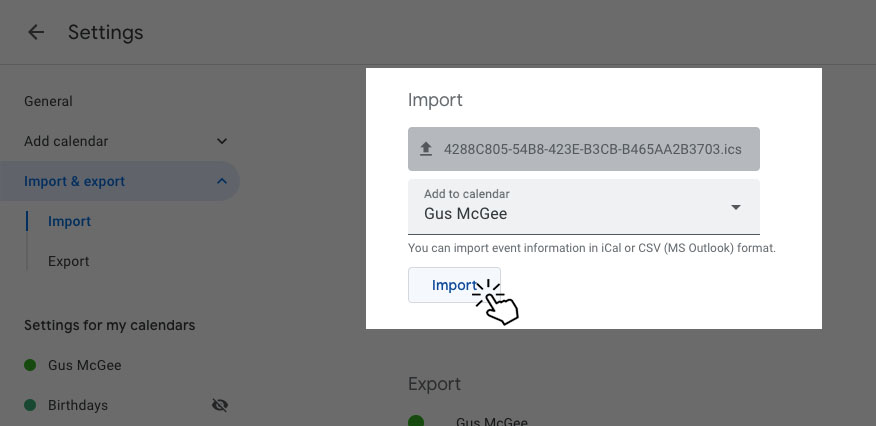The width and height of the screenshot is (876, 426).
Task: Click the selected .ics file name field
Action: point(592,149)
